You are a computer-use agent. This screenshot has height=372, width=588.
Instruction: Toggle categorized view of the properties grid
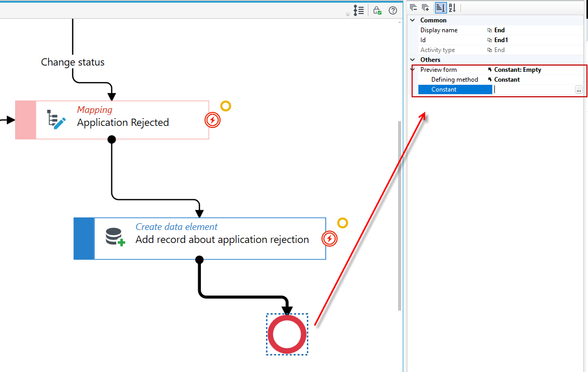pyautogui.click(x=441, y=7)
